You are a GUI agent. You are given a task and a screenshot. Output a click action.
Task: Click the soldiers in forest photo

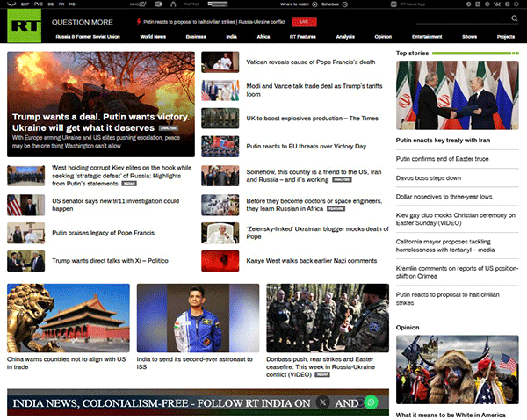click(x=328, y=318)
